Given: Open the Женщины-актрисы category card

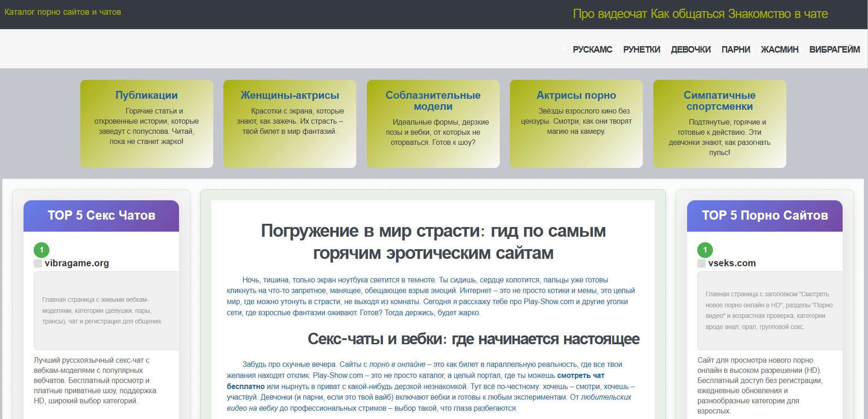Looking at the screenshot, I should pos(290,124).
